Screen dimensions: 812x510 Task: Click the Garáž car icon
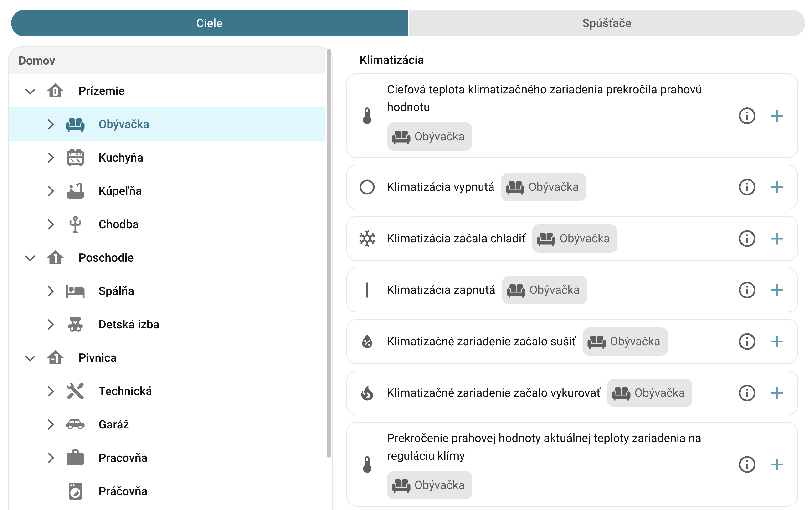75,424
